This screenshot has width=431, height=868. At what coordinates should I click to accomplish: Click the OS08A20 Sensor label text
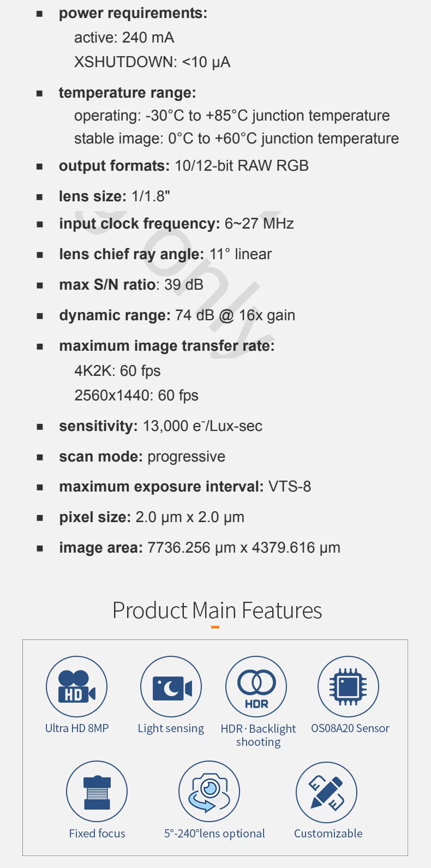pyautogui.click(x=350, y=728)
